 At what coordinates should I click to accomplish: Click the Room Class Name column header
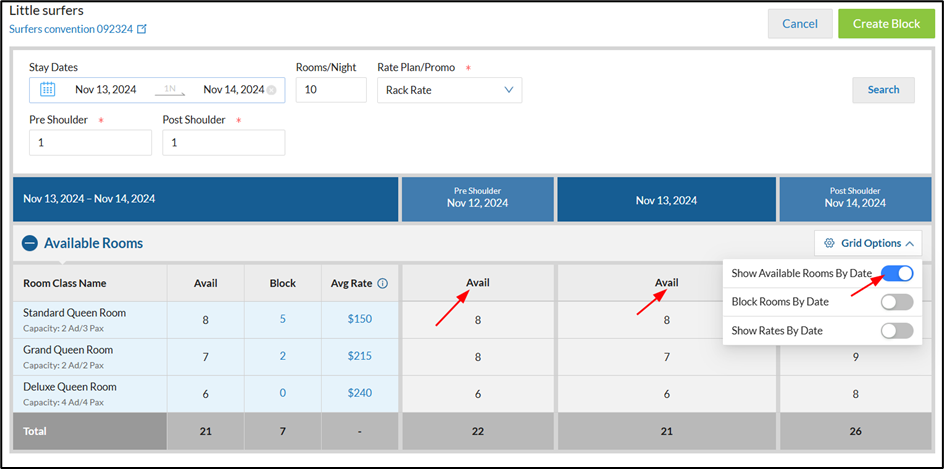coord(64,284)
